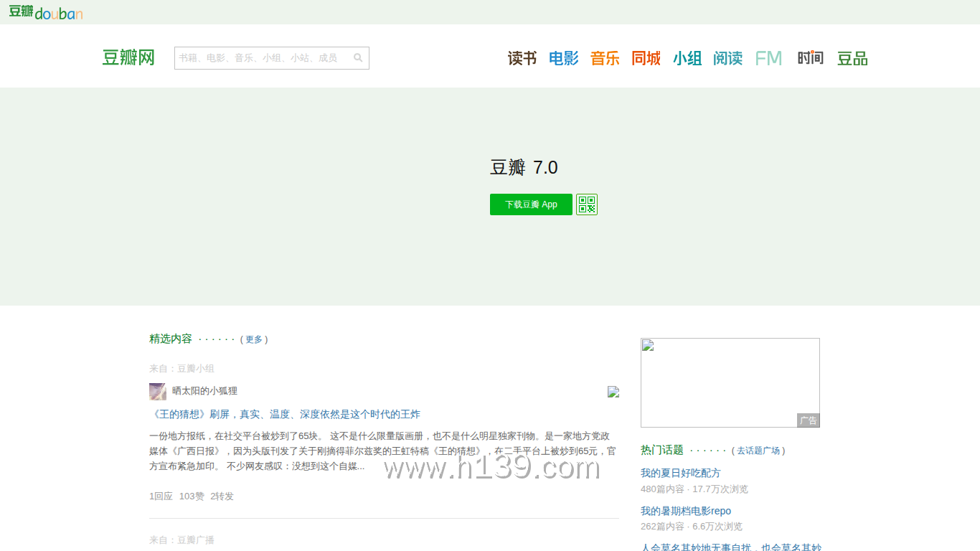Image resolution: width=980 pixels, height=551 pixels.
Task: Click the 262篇内容 · 6.6万次浏览 stats
Action: point(692,527)
